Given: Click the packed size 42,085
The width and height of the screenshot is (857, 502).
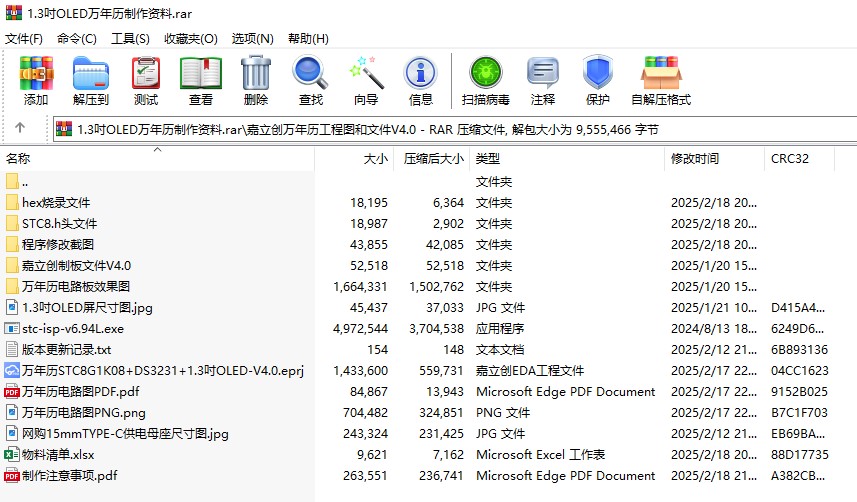Looking at the screenshot, I should [x=445, y=244].
